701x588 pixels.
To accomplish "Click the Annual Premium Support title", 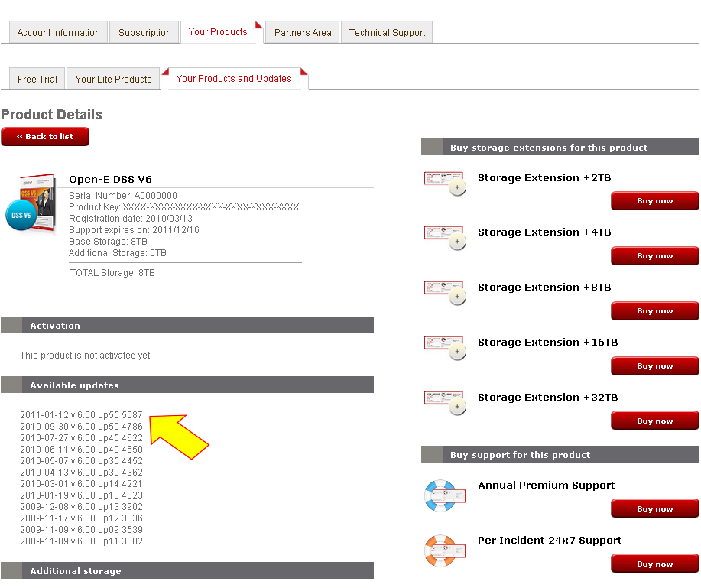I will click(x=547, y=486).
